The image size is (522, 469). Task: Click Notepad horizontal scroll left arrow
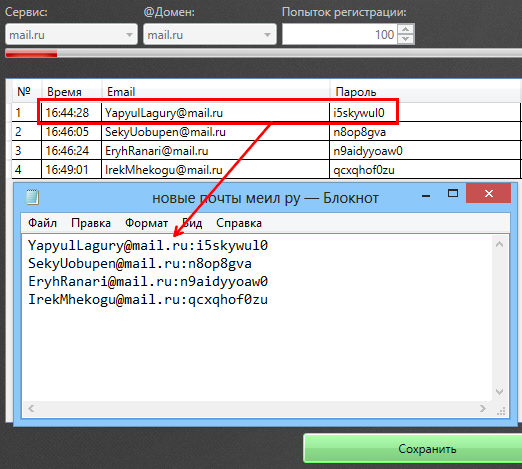coord(31,408)
